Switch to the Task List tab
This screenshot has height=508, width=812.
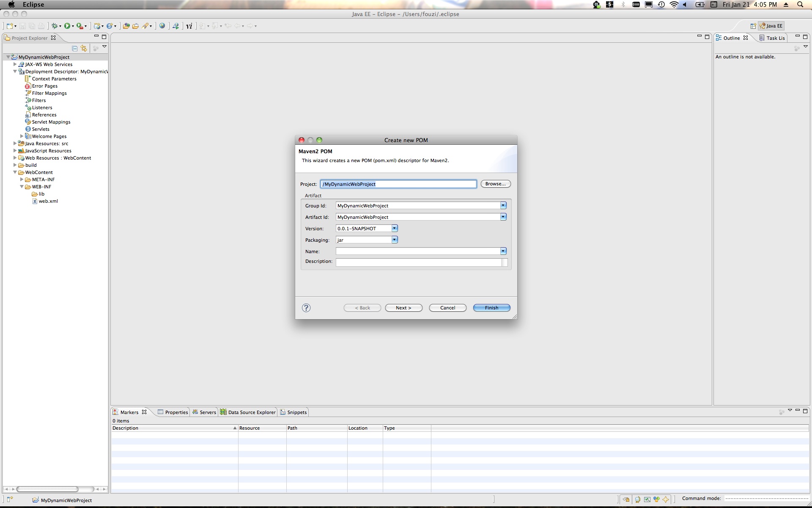(772, 38)
